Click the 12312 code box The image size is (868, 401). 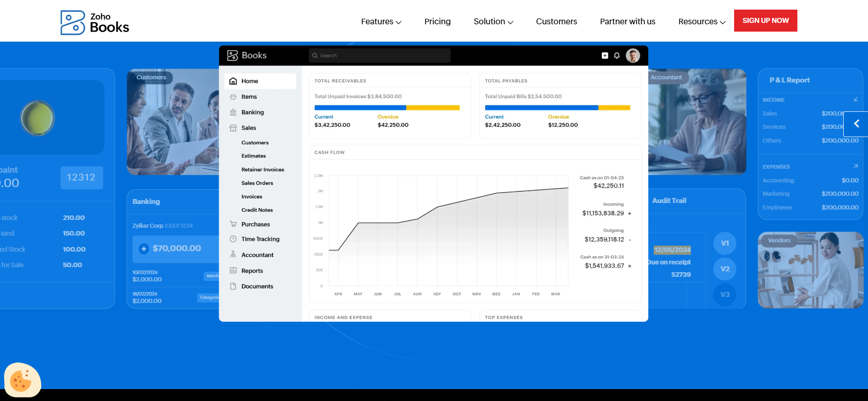pyautogui.click(x=82, y=177)
